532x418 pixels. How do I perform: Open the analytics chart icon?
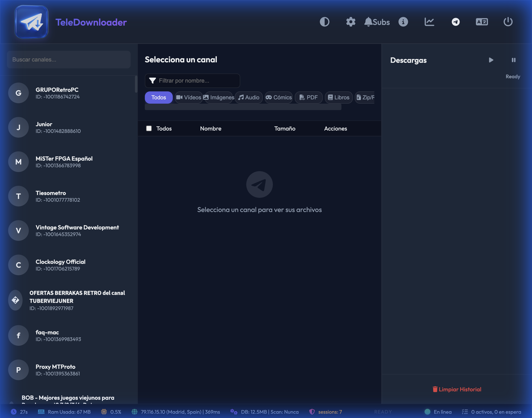(x=430, y=22)
